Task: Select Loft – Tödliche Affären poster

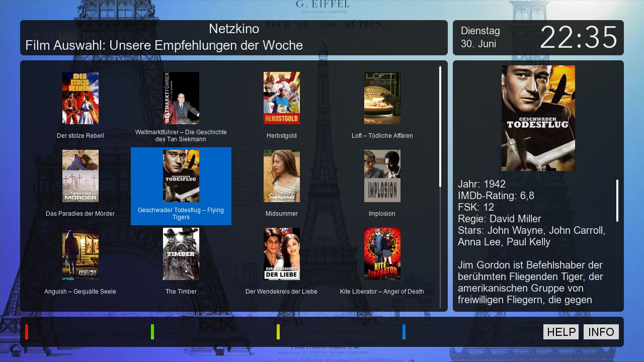Action: (x=382, y=98)
